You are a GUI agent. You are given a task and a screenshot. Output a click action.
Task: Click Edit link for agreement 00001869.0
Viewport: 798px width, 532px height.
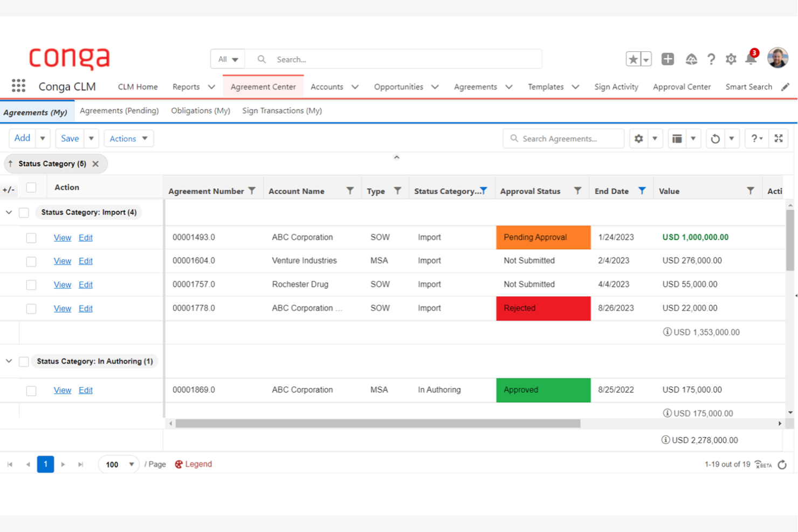click(85, 390)
